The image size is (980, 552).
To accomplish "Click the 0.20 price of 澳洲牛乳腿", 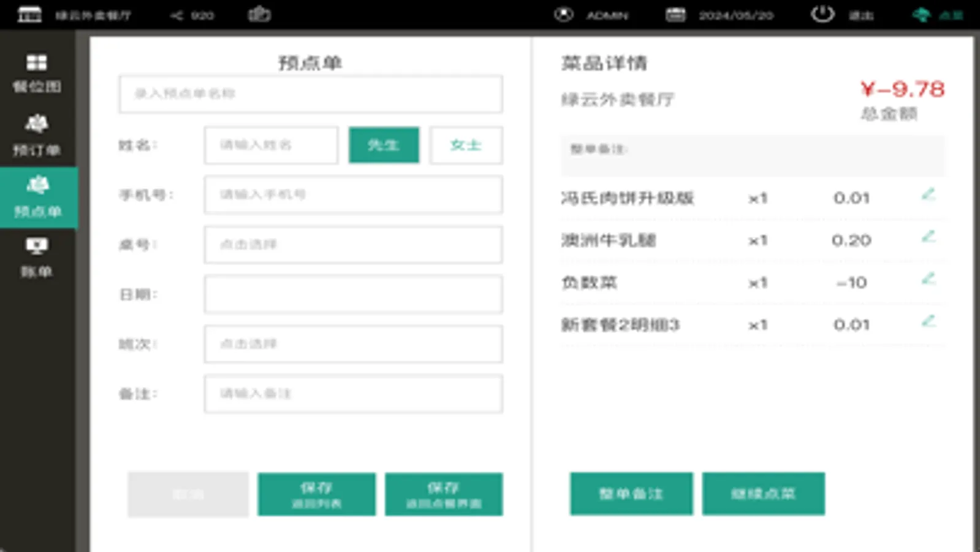I will [851, 240].
